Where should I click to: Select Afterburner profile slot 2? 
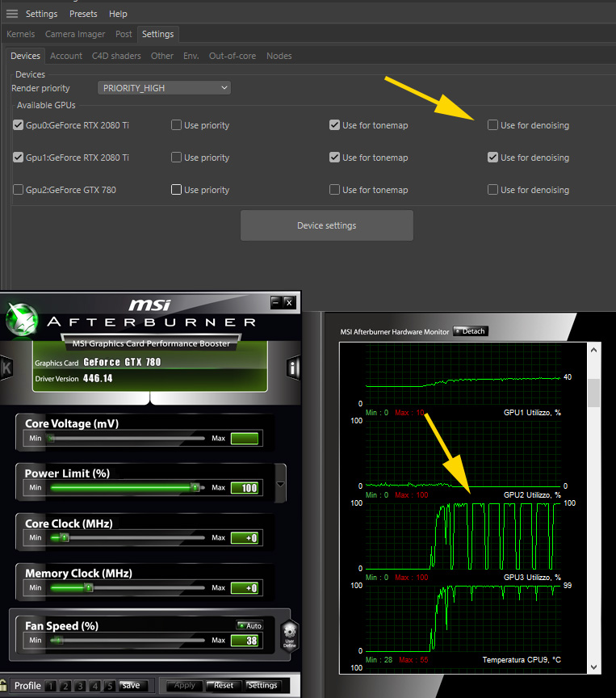[65, 686]
